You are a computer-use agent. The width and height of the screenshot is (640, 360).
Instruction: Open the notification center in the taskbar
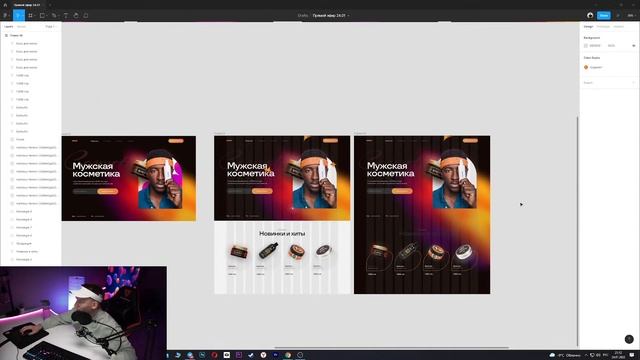[x=632, y=355]
